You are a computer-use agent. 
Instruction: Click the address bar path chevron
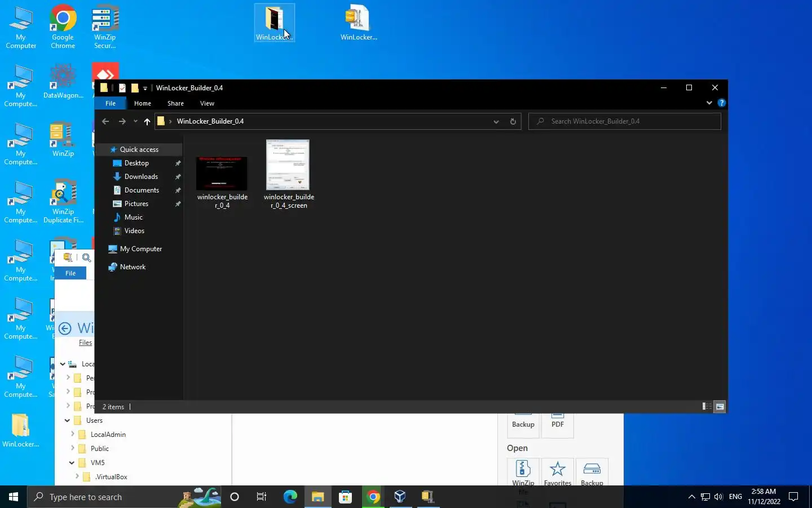pos(170,121)
